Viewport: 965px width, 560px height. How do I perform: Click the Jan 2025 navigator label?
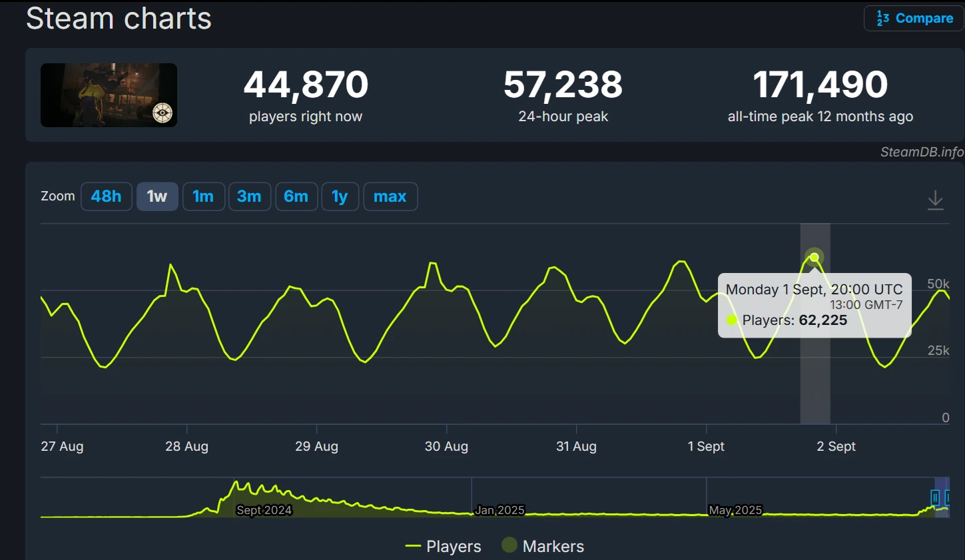tap(499, 510)
